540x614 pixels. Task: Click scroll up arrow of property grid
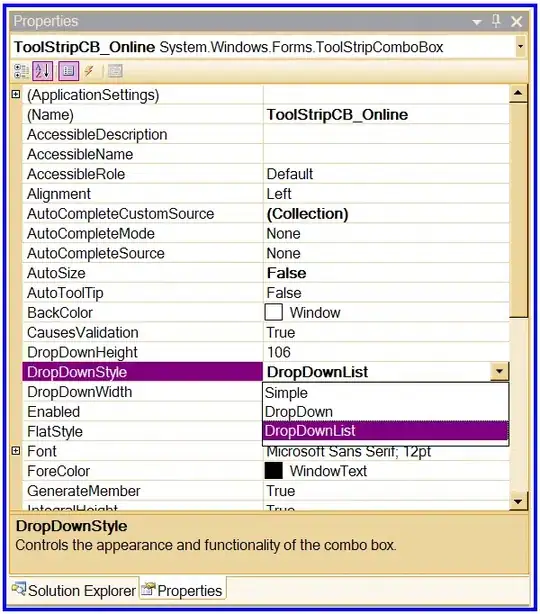(518, 93)
